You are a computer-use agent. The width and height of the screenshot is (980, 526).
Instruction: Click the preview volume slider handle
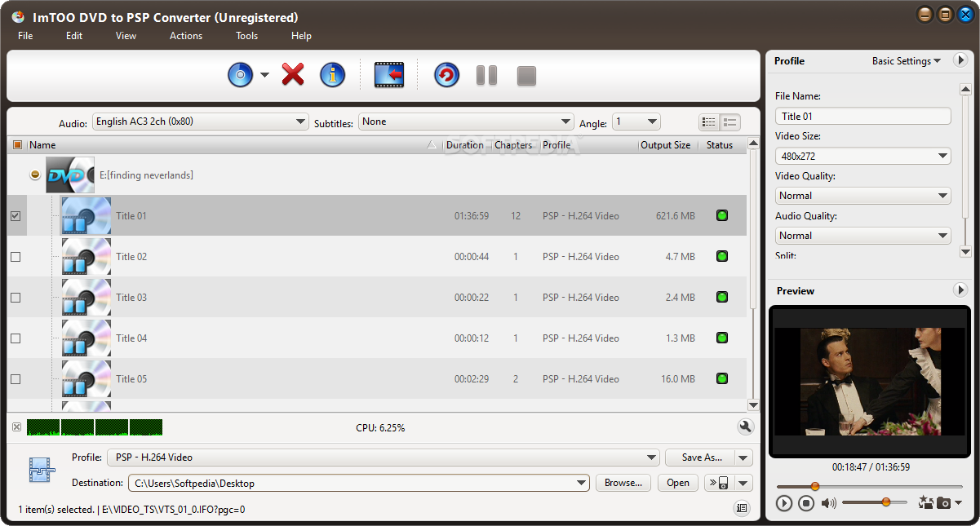click(886, 502)
